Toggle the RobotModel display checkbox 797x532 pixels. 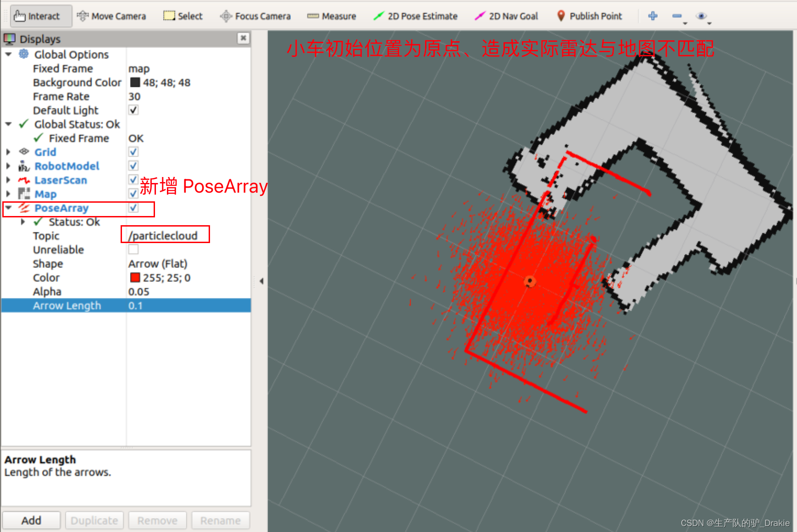coord(133,166)
